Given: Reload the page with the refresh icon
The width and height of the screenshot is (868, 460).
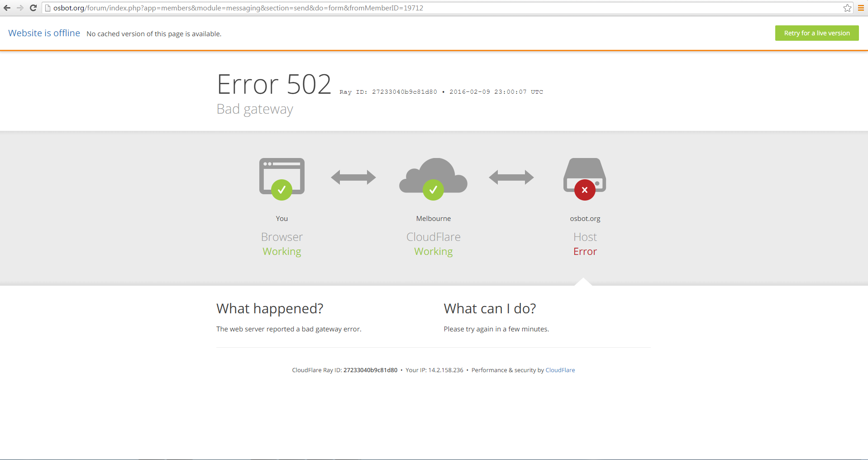Looking at the screenshot, I should 33,8.
